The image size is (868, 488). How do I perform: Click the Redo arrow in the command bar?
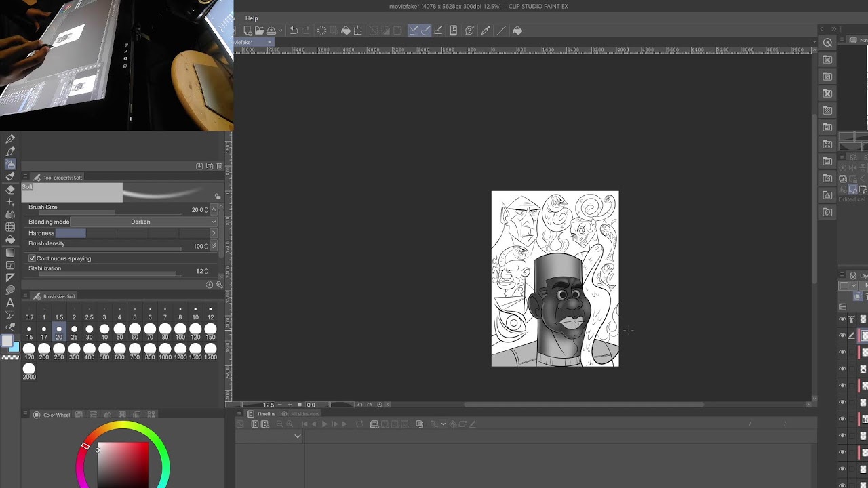pyautogui.click(x=306, y=30)
